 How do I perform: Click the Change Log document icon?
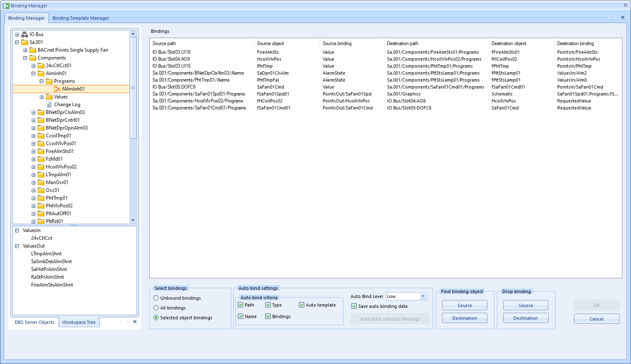(x=49, y=105)
